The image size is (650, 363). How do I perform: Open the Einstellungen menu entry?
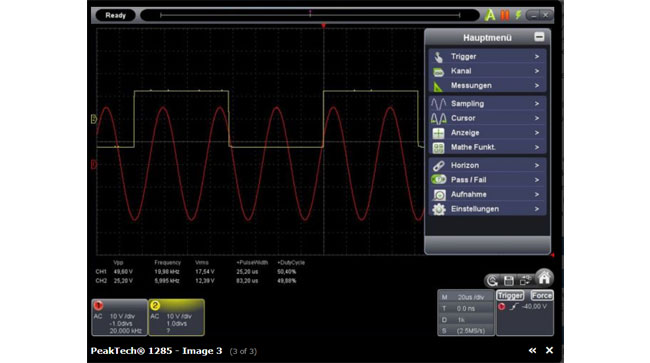[488, 209]
